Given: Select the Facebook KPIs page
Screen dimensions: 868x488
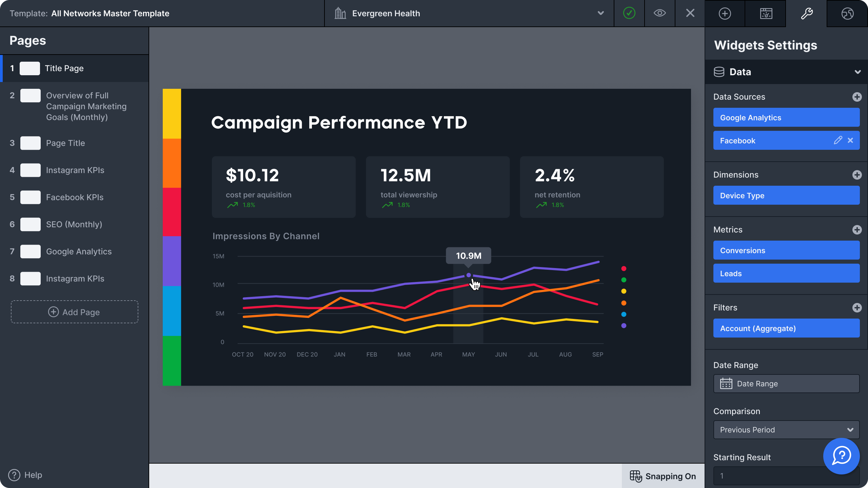Looking at the screenshot, I should (x=75, y=197).
